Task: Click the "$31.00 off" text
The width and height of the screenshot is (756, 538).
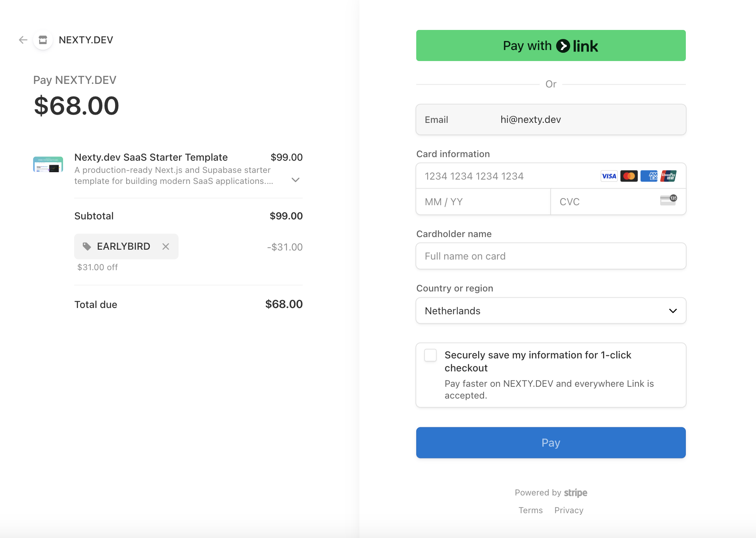Action: tap(97, 267)
